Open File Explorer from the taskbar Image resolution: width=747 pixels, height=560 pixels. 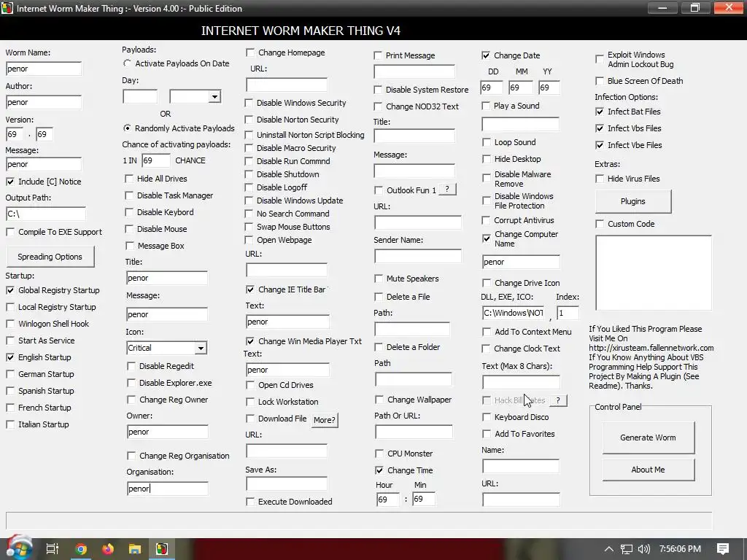pyautogui.click(x=135, y=549)
